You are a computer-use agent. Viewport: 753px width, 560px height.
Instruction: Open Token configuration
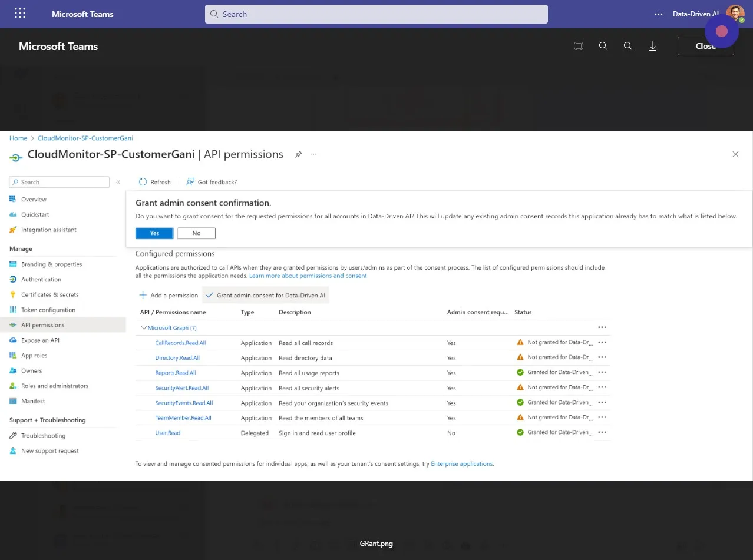pos(48,310)
